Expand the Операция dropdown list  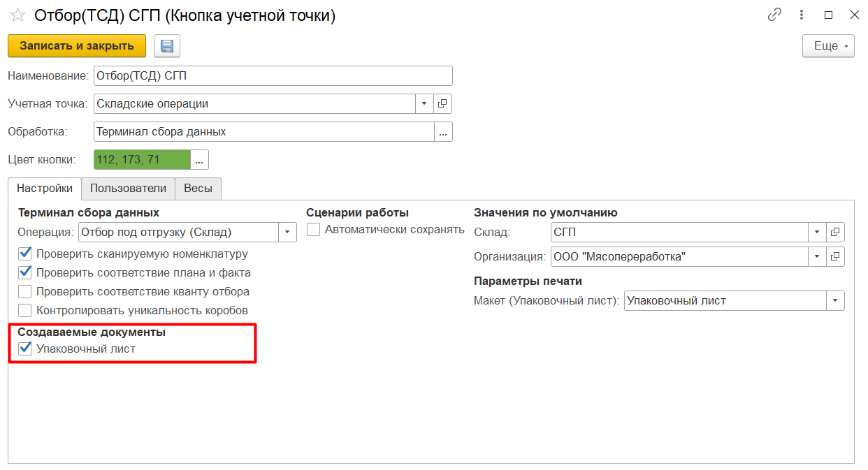287,233
